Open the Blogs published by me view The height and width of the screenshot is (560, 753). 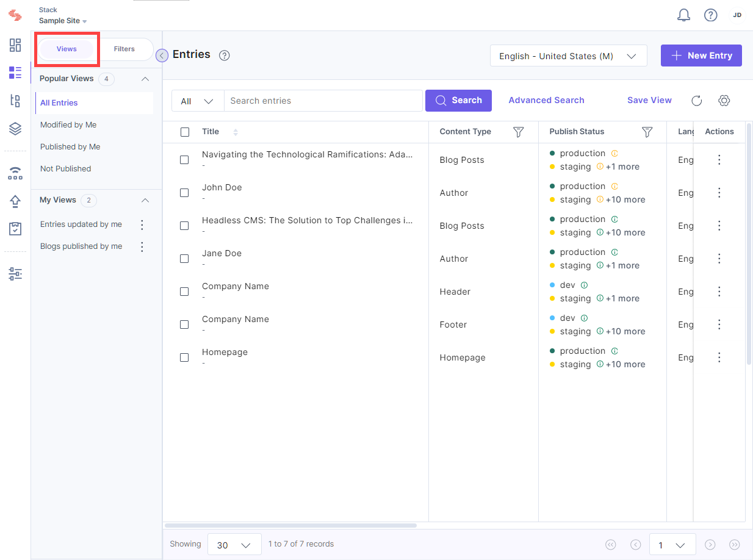pyautogui.click(x=81, y=246)
